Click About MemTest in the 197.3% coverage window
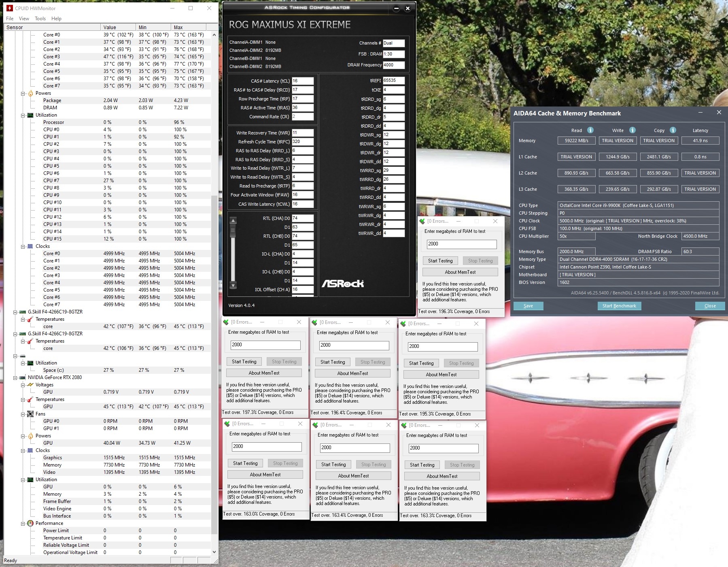This screenshot has width=728, height=567. click(x=264, y=373)
